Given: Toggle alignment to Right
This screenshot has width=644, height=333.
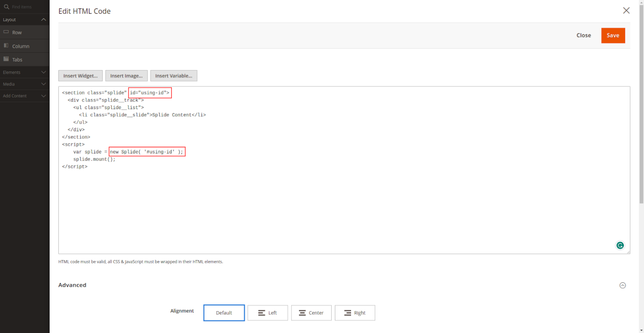Looking at the screenshot, I should point(355,312).
